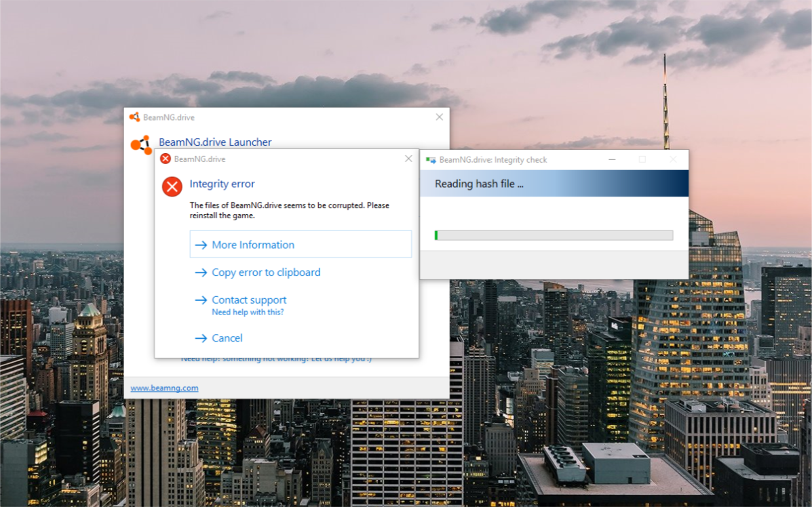
Task: Click the Integrity error heading text
Action: click(222, 184)
